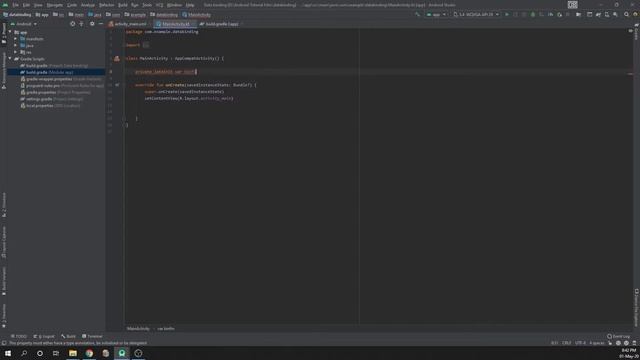Click the Debug app bug icon
The image size is (640, 360).
(x=533, y=15)
